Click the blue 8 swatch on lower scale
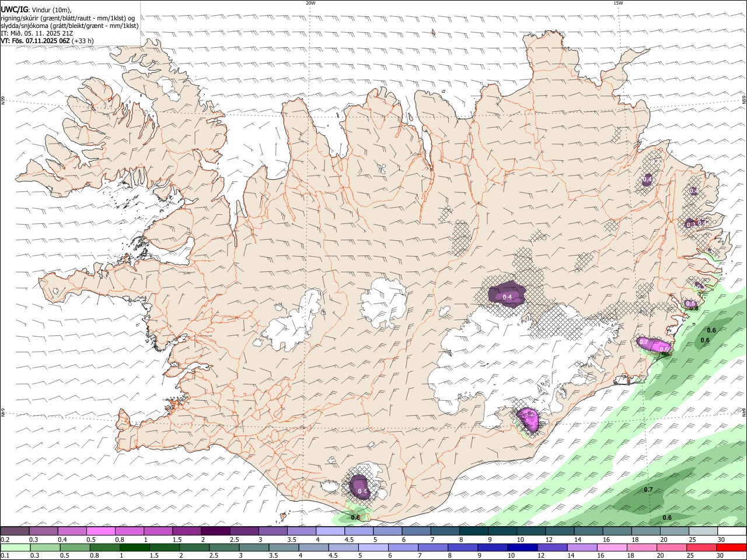This screenshot has height=560, width=747. pyautogui.click(x=463, y=548)
